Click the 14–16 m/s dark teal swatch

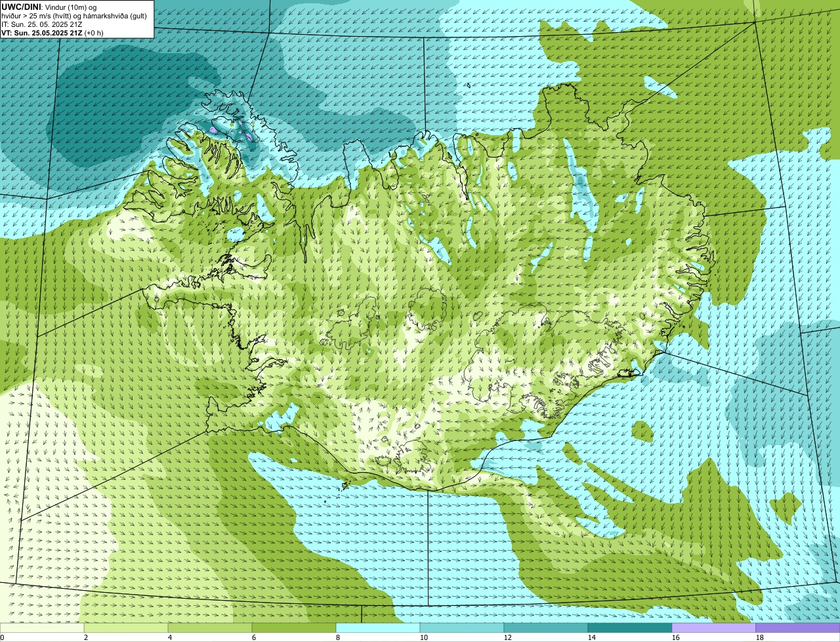click(630, 628)
